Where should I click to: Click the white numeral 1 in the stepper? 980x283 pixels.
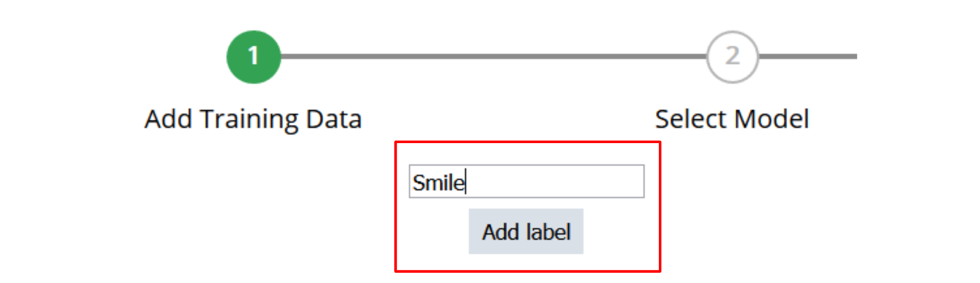coord(254,56)
